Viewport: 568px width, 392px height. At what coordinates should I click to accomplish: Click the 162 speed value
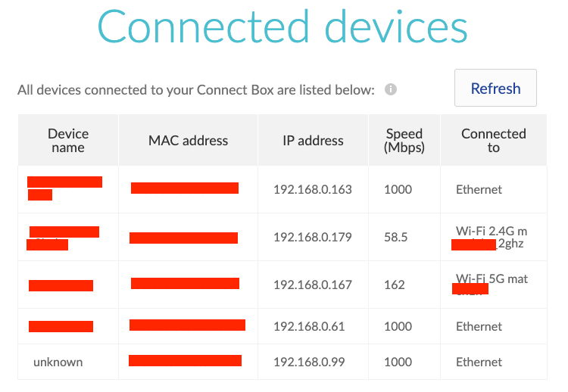394,285
